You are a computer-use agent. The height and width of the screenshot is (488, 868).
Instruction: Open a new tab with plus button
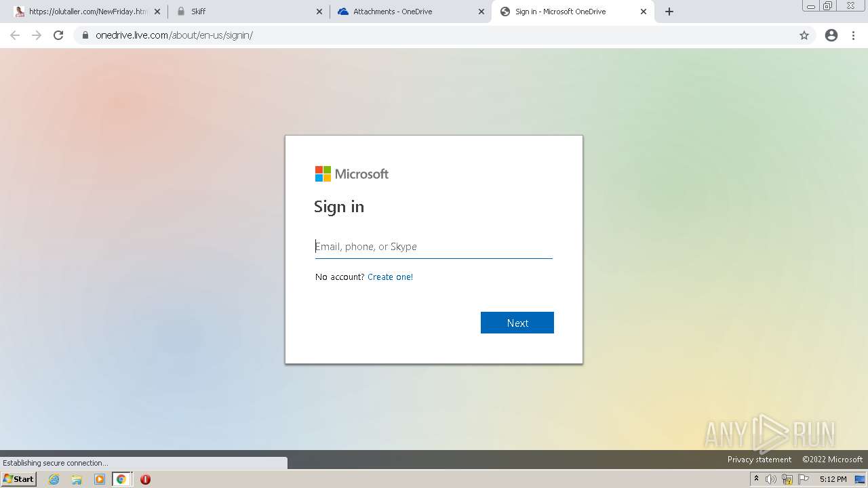click(669, 12)
